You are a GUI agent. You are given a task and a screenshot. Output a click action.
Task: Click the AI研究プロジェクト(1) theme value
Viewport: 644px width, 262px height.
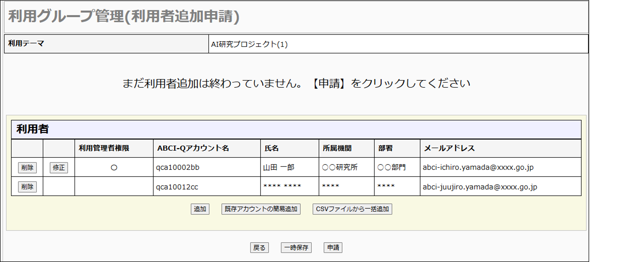[x=249, y=44]
